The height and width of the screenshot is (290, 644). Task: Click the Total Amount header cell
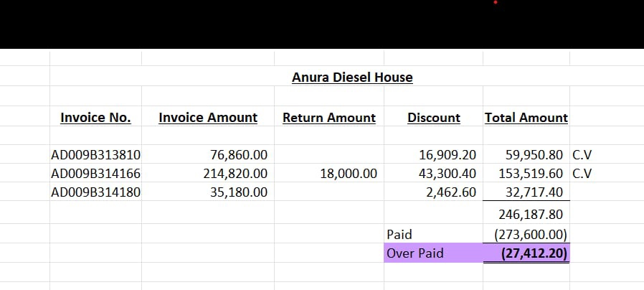pos(526,118)
